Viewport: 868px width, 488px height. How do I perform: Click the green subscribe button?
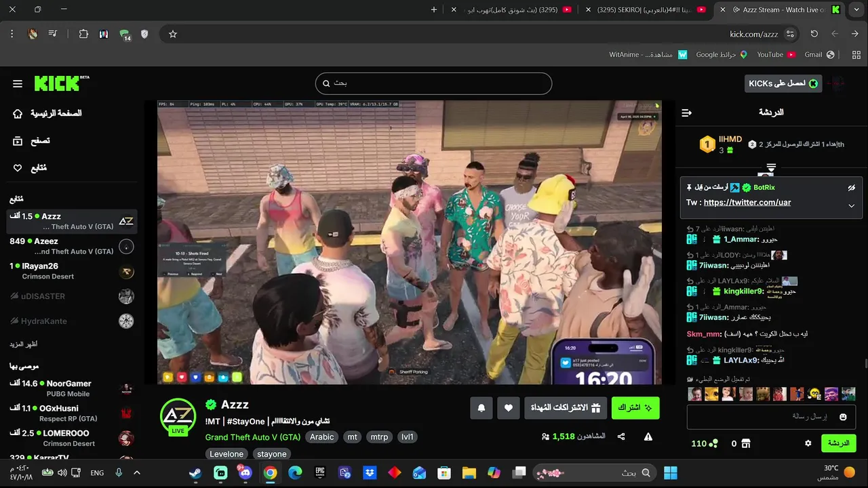[x=635, y=408]
